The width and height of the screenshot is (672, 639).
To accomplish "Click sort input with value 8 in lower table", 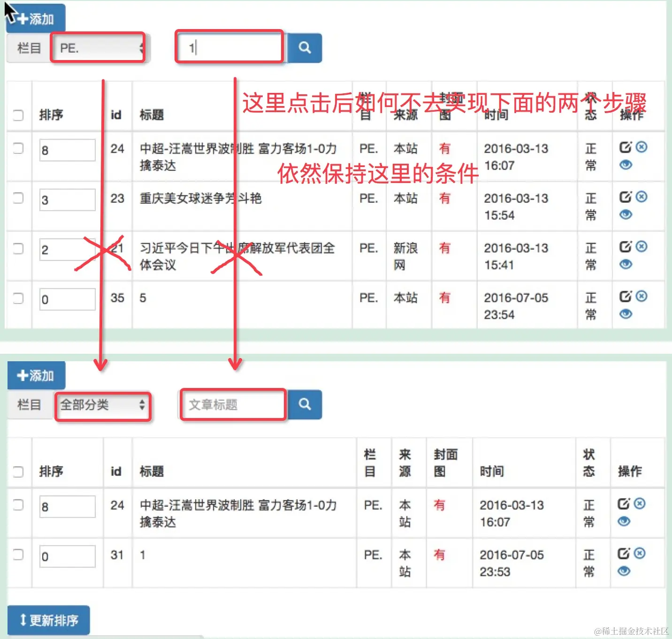I will [x=68, y=507].
